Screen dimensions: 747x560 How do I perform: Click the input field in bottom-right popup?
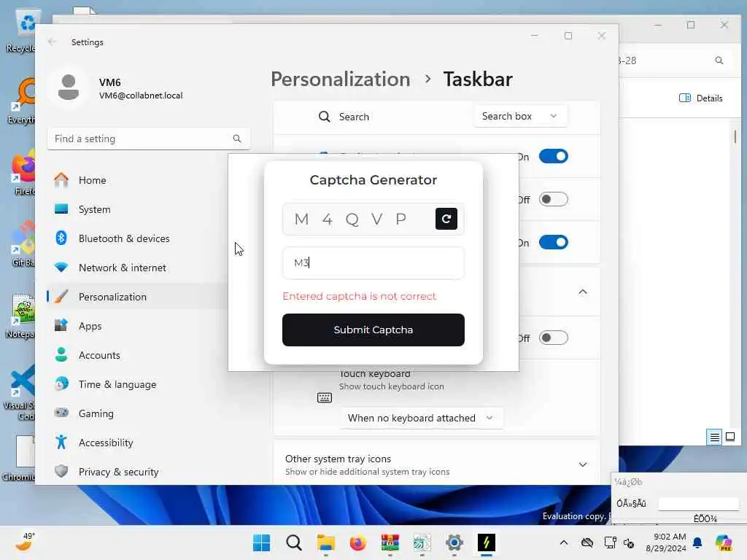coord(698,503)
